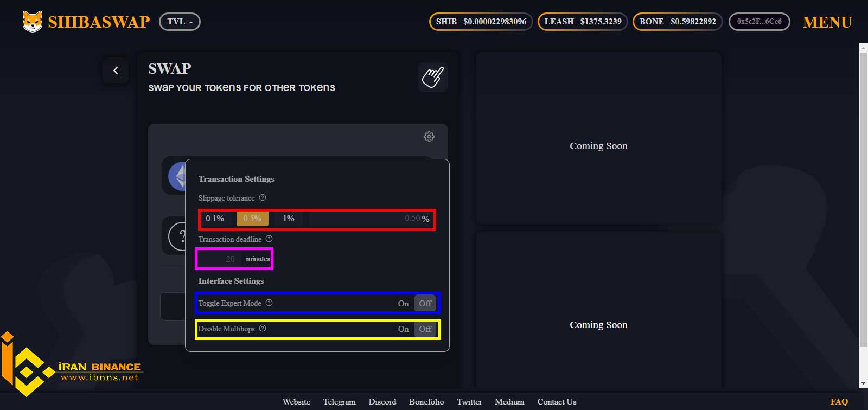
Task: Click the Shiba Inu logo icon
Action: coord(33,22)
